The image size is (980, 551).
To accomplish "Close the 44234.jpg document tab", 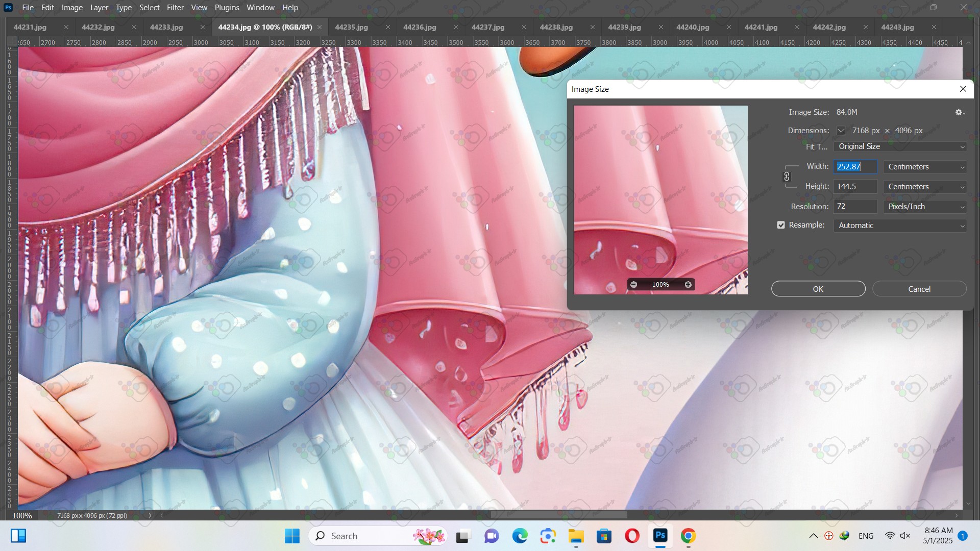I will pyautogui.click(x=320, y=27).
